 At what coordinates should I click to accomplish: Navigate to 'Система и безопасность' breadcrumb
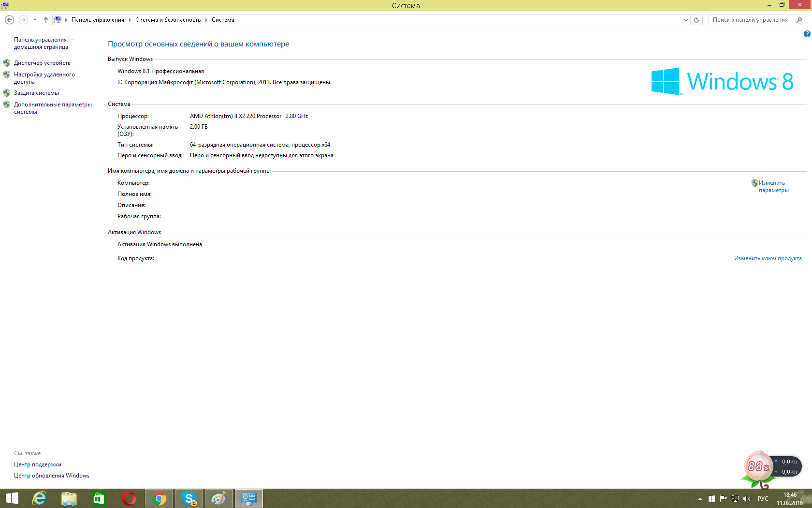(x=168, y=20)
